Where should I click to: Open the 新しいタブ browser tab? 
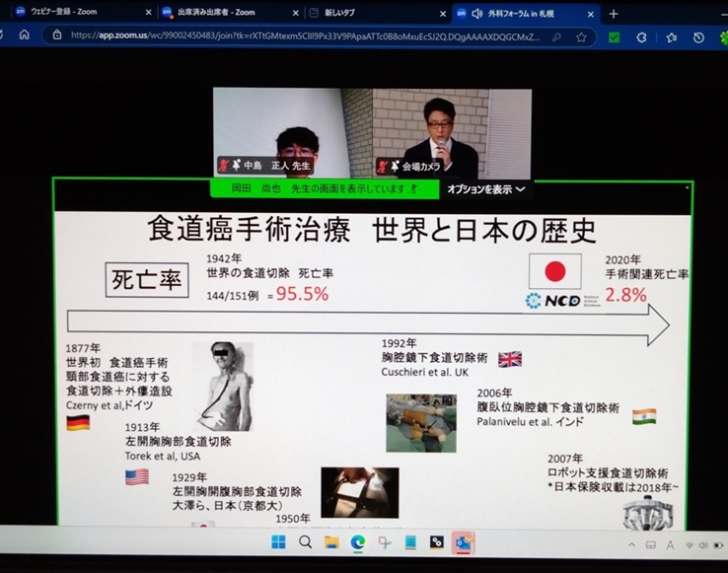[374, 13]
